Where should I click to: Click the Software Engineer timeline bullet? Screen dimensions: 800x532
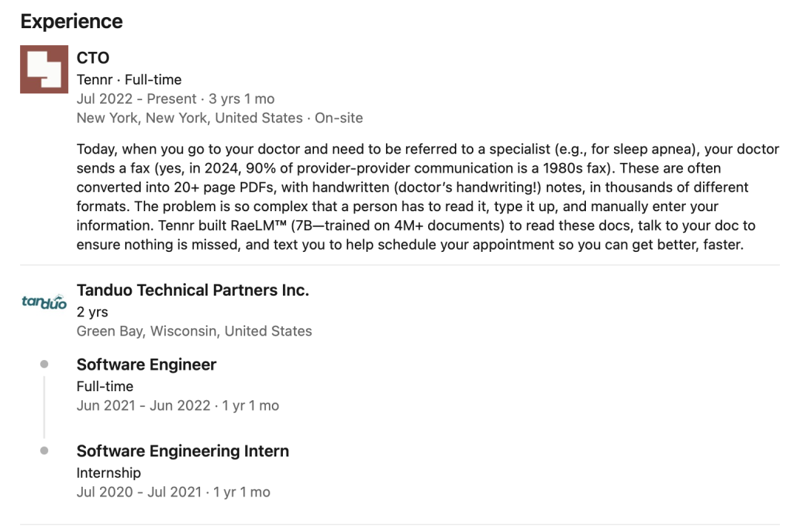pos(44,364)
